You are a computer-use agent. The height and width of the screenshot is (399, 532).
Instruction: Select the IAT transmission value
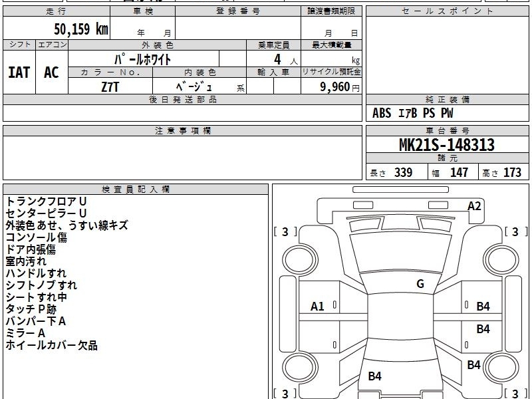(19, 72)
